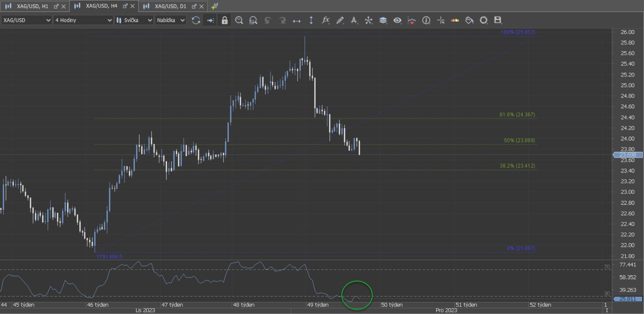
Task: Click the save chart floppy icon
Action: coord(497,20)
